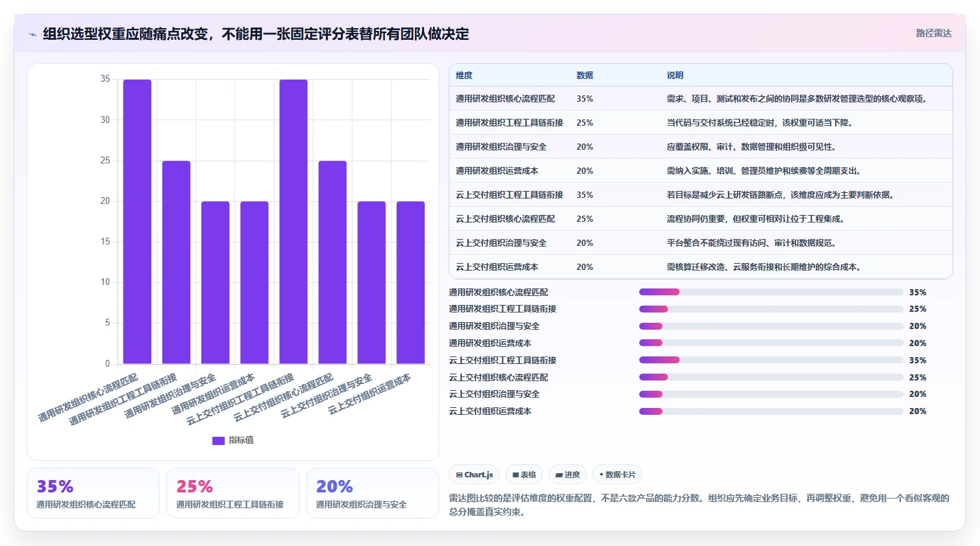Click the icon inside the 表格 tag
The height and width of the screenshot is (546, 980).
click(515, 475)
